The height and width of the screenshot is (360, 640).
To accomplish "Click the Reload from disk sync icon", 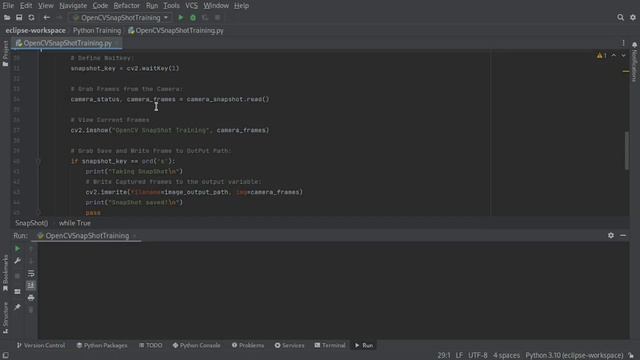I will [x=31, y=18].
